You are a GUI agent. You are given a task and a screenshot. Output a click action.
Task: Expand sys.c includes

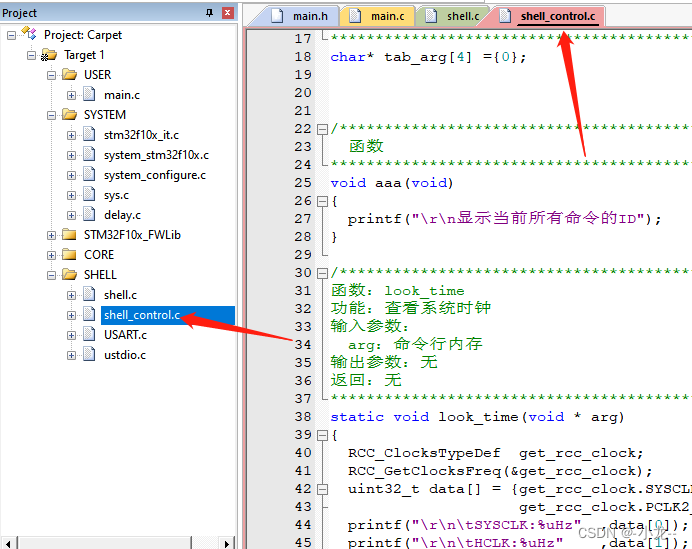(x=71, y=195)
